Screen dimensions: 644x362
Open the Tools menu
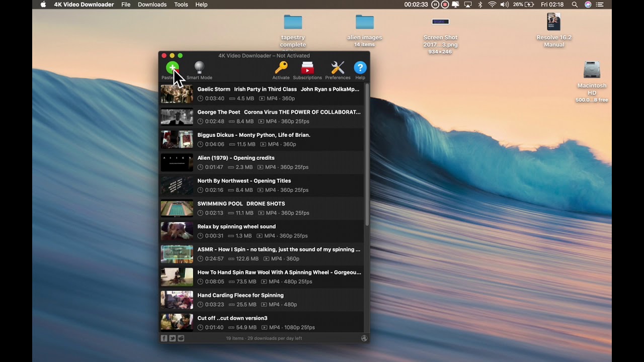click(x=181, y=5)
